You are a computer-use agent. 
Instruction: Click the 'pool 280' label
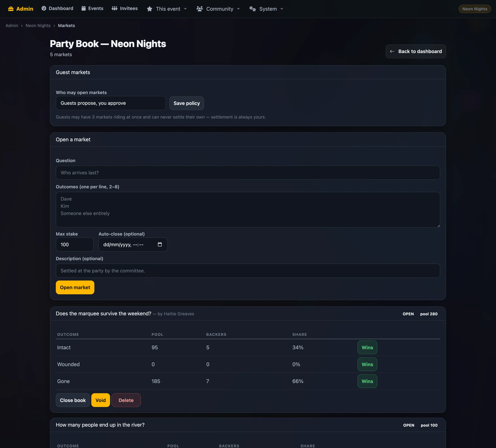[x=429, y=314]
